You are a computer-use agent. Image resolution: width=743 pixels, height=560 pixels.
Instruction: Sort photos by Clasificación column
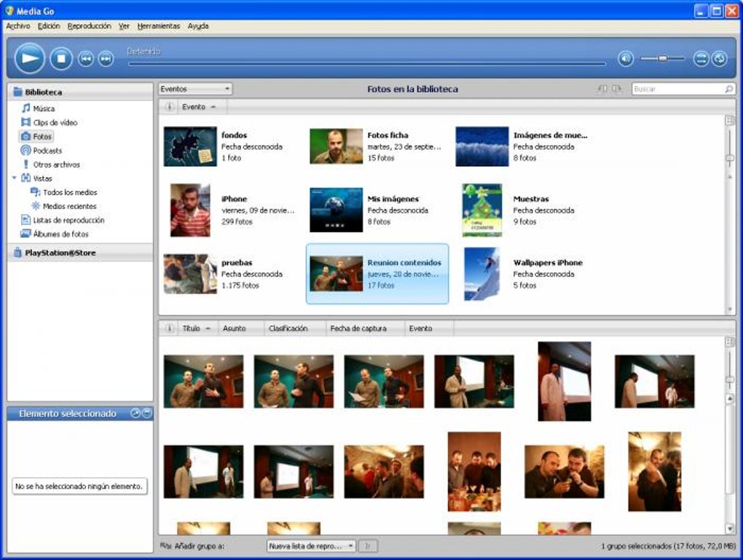coord(295,328)
